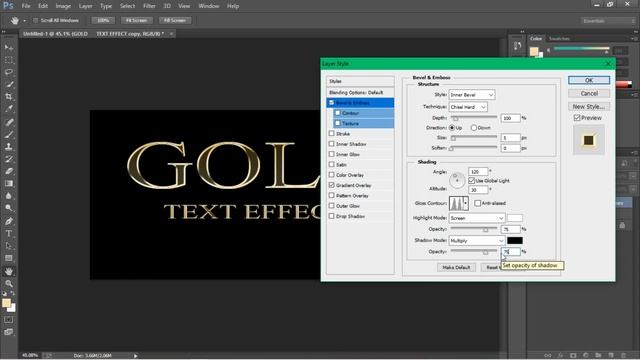Select the Zoom tool in toolbox
This screenshot has width=640, height=360.
9,283
